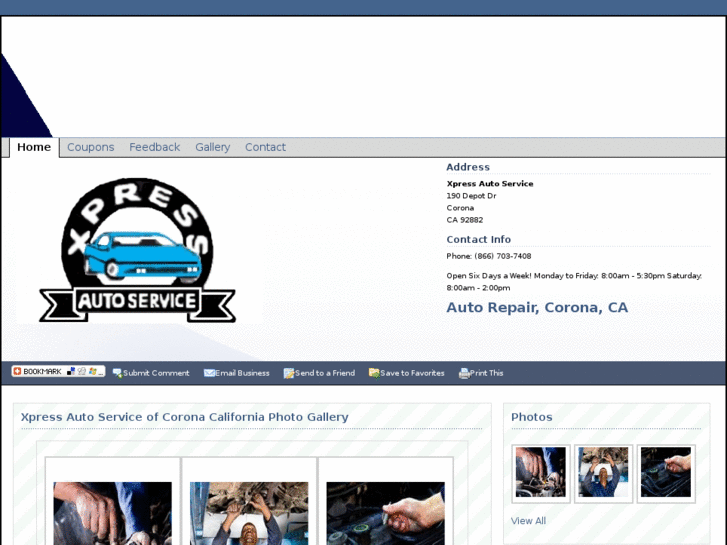Click the Contact Info heading
This screenshot has width=727, height=545.
(x=478, y=239)
